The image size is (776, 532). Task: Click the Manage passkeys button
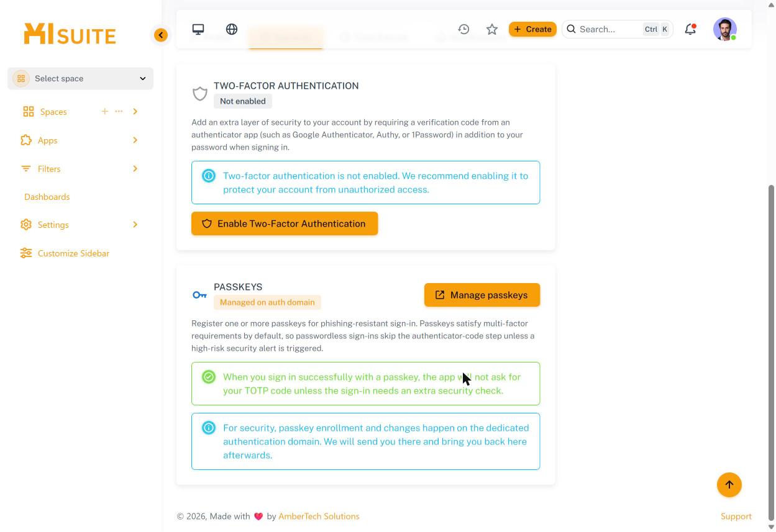[482, 295]
